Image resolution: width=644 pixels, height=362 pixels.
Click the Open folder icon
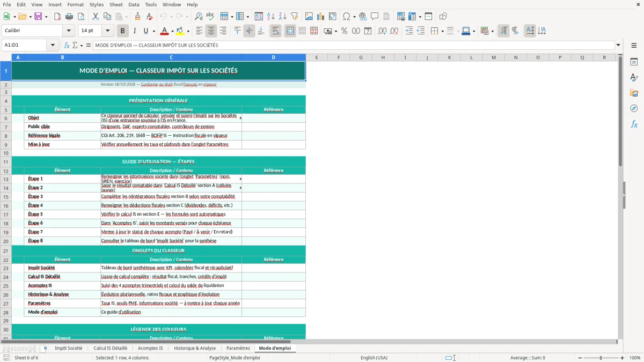(21, 17)
